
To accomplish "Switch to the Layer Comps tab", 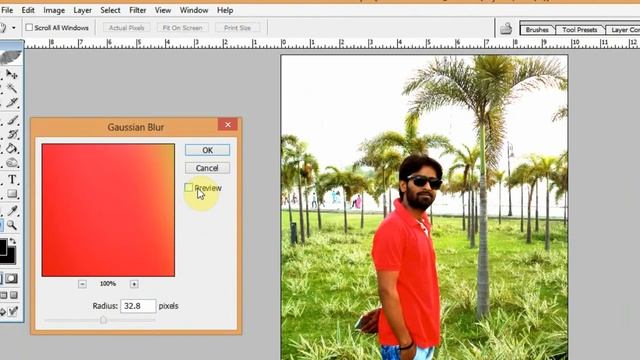I will pyautogui.click(x=623, y=30).
